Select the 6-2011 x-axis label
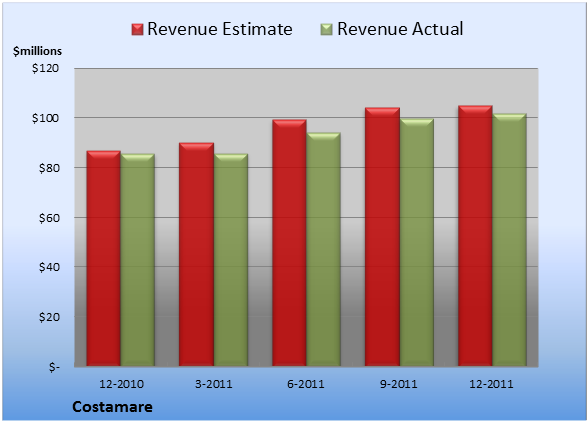Screen dimensions: 588x422 (x=306, y=384)
